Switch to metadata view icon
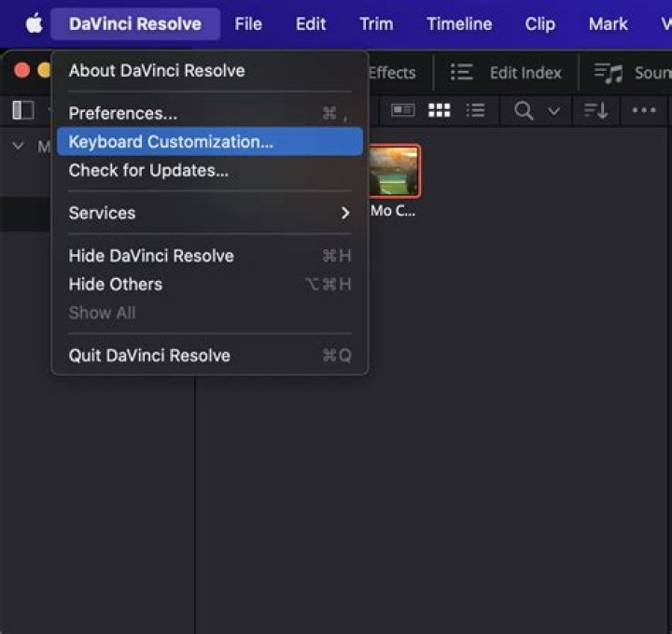The width and height of the screenshot is (672, 634). (x=402, y=111)
